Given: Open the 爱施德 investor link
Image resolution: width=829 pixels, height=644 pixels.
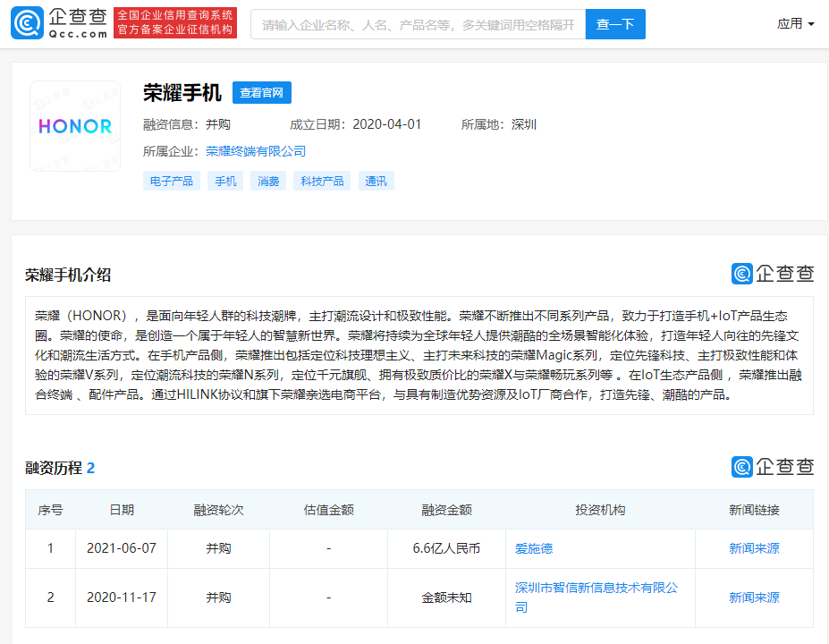Looking at the screenshot, I should pyautogui.click(x=534, y=548).
